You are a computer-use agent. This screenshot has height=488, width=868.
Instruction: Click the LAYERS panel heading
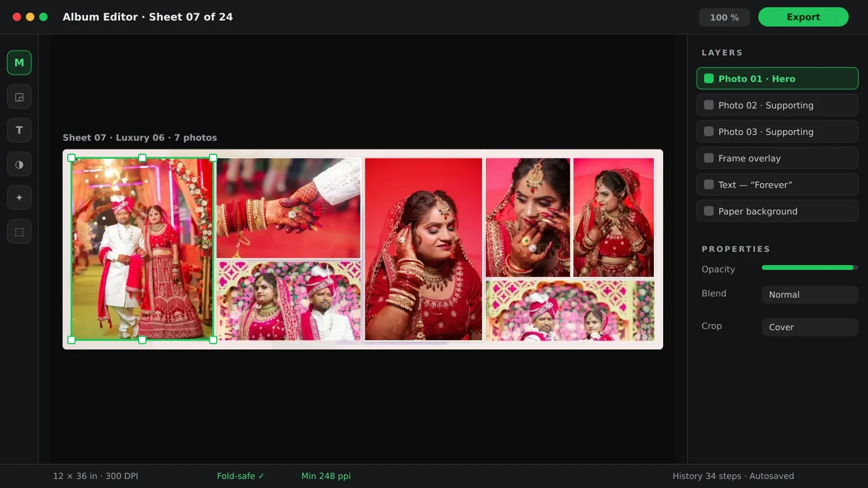(x=722, y=52)
